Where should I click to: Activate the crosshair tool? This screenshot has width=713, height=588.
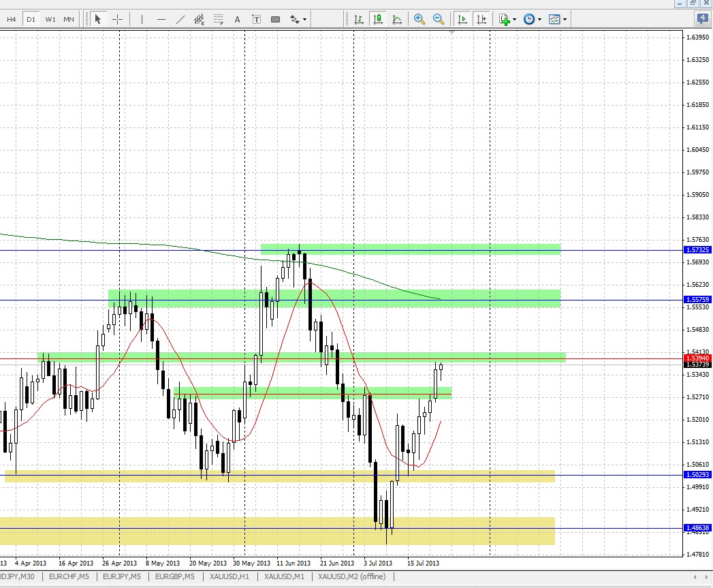tap(117, 19)
